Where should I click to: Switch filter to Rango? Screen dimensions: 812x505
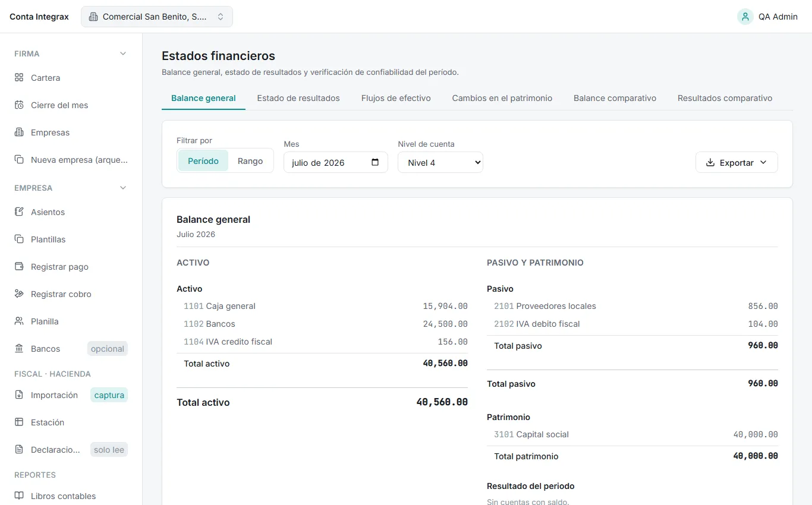pos(250,161)
